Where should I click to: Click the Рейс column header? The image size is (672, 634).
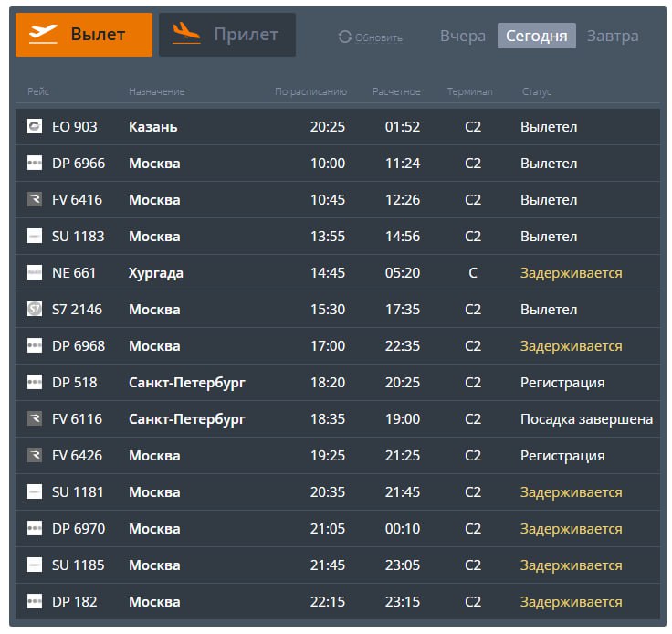(38, 91)
